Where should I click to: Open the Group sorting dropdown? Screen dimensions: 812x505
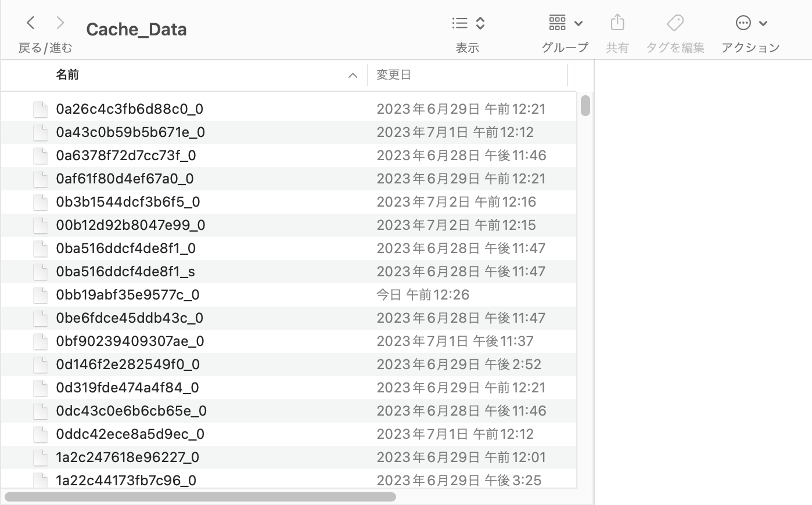tap(565, 23)
